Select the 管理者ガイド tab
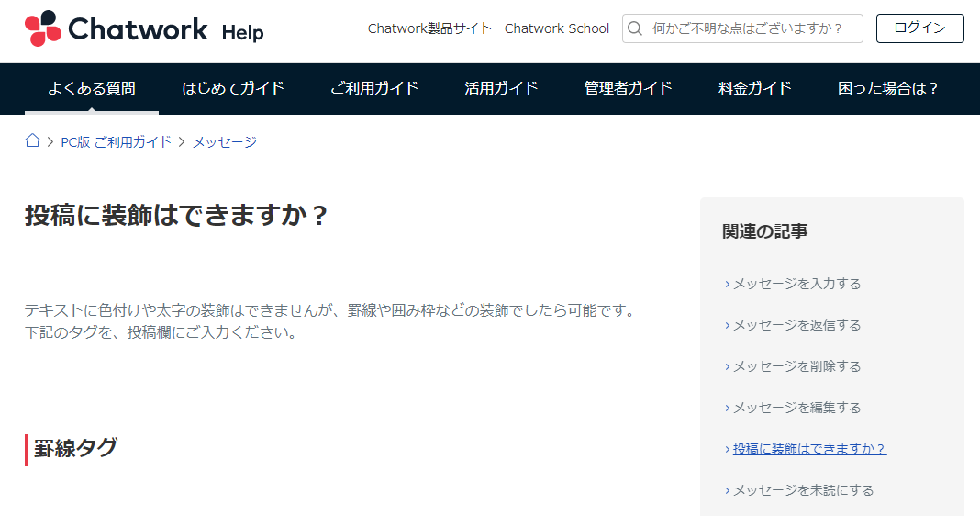The width and height of the screenshot is (980, 516). [628, 88]
